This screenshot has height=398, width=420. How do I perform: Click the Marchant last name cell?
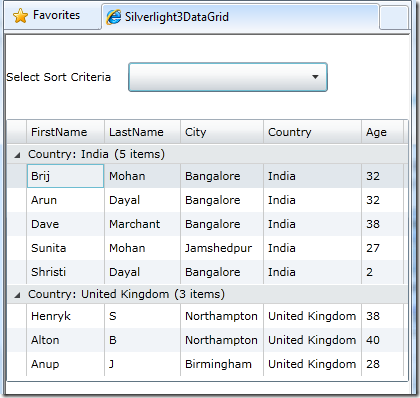click(142, 224)
